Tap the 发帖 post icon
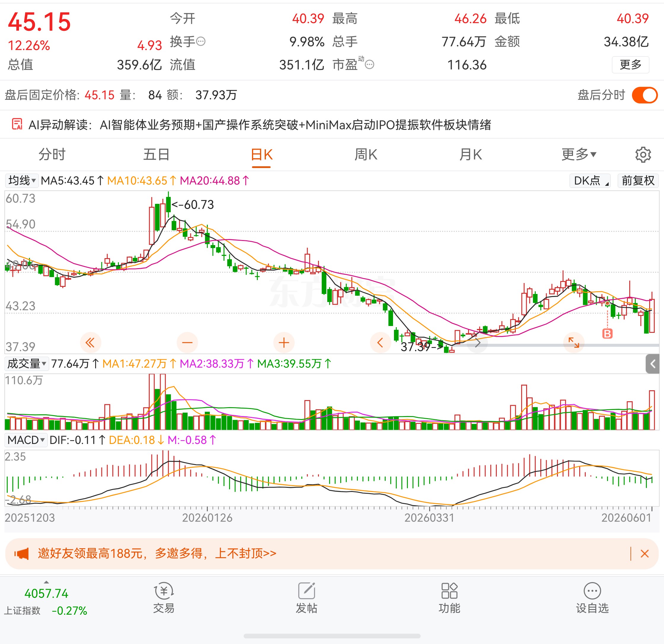664x644 pixels. click(307, 599)
